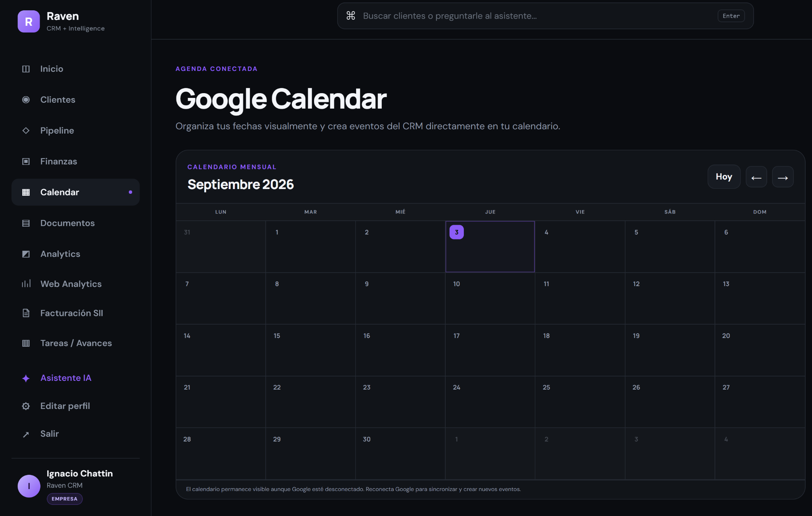Select day 12 in the SÁB column

670,298
